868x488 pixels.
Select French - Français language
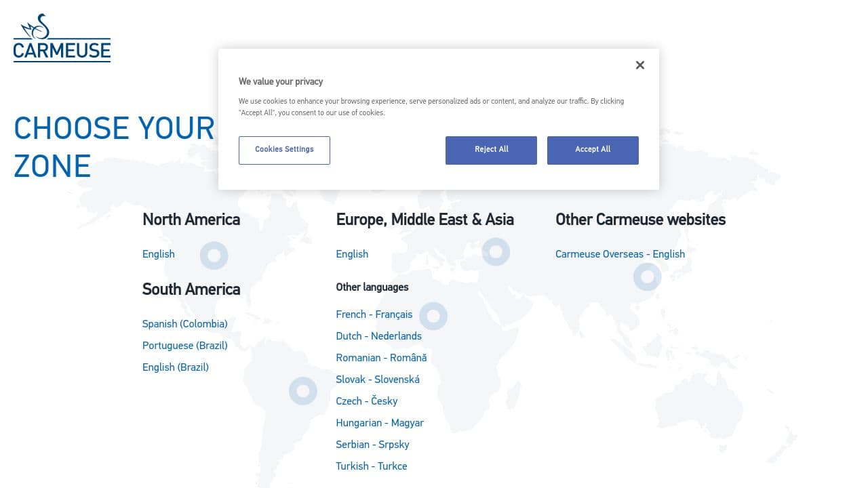click(x=374, y=314)
